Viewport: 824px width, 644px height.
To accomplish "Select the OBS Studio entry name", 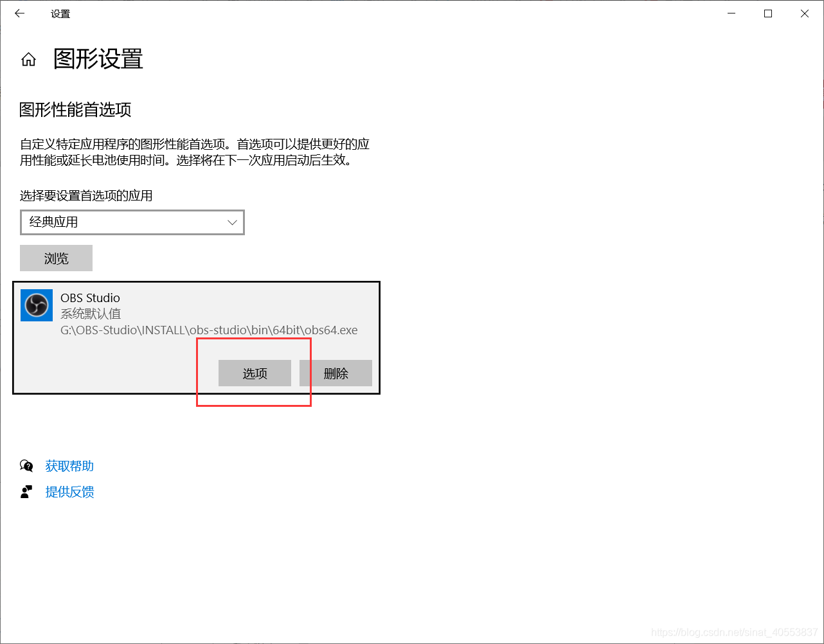I will 90,298.
